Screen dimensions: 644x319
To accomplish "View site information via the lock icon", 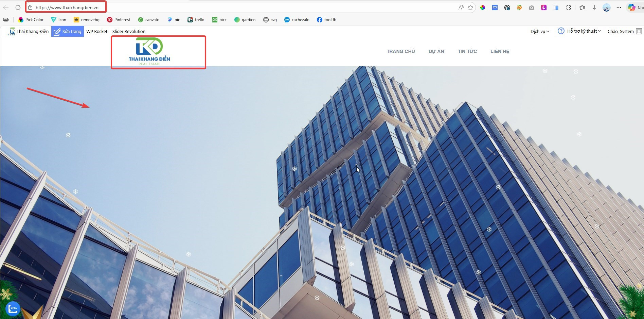I will (x=30, y=7).
